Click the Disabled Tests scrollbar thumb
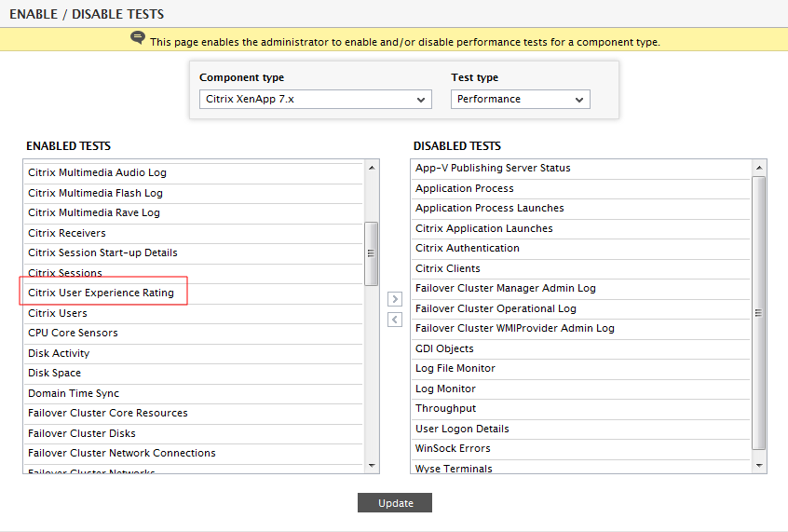The image size is (788, 532). coord(759,313)
